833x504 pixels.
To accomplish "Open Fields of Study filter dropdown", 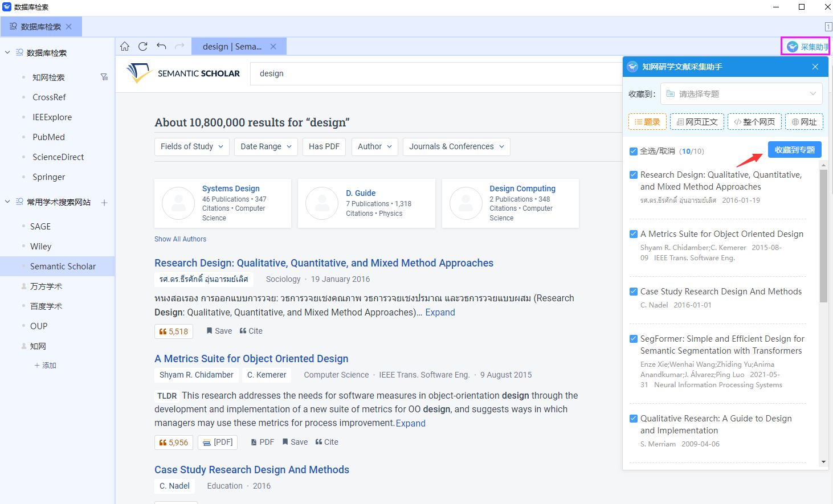I will tap(192, 146).
